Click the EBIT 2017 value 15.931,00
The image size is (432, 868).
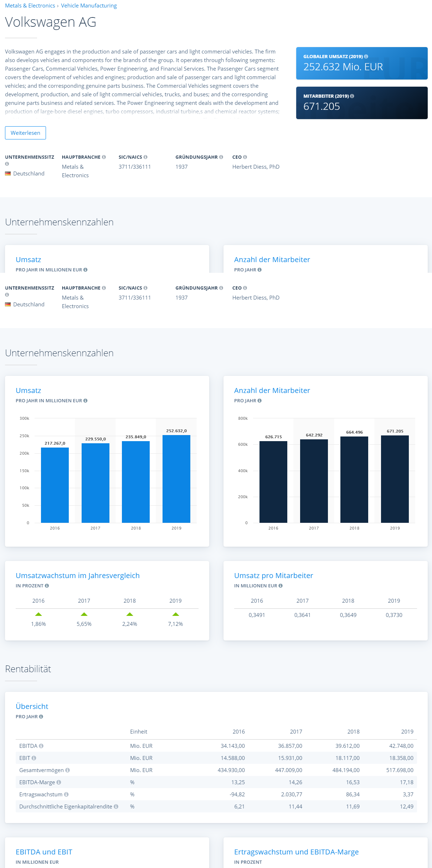[x=290, y=758]
